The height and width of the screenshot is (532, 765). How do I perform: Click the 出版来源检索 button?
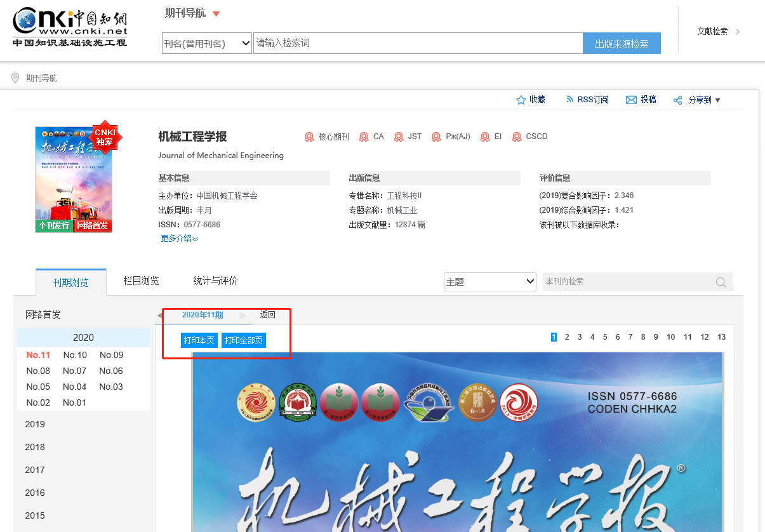point(622,44)
